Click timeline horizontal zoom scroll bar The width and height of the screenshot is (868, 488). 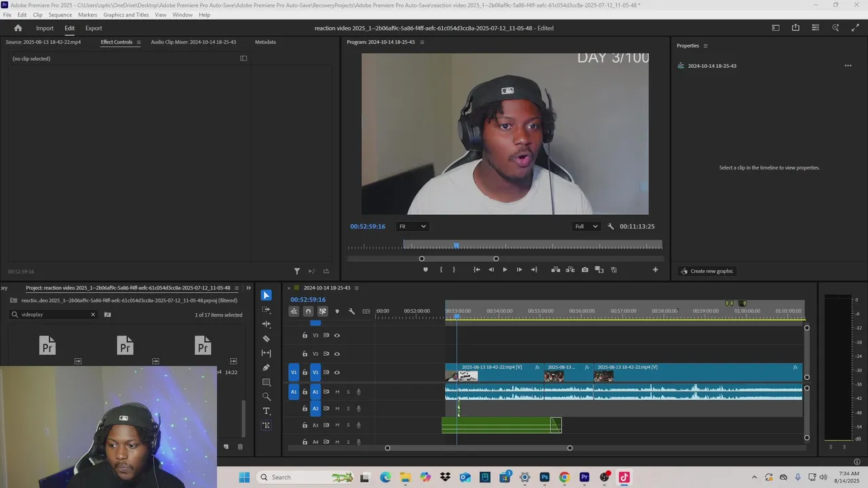[x=479, y=448]
